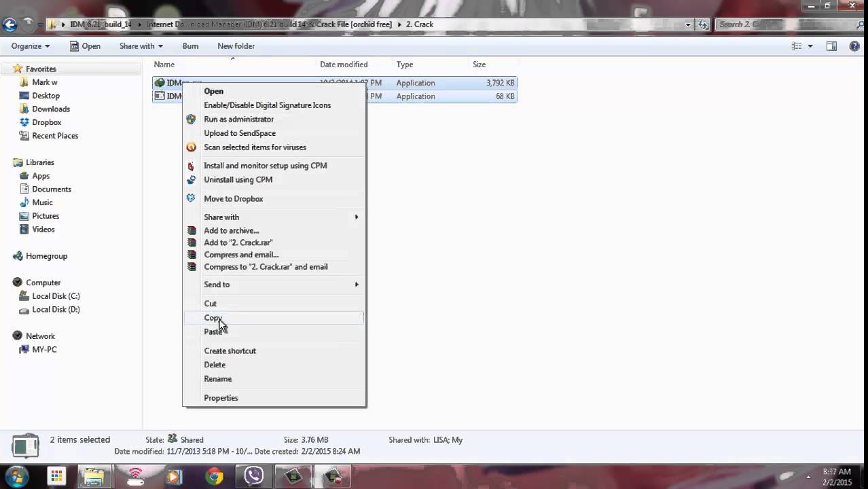Click the New folder button
This screenshot has width=868, height=489.
(236, 46)
